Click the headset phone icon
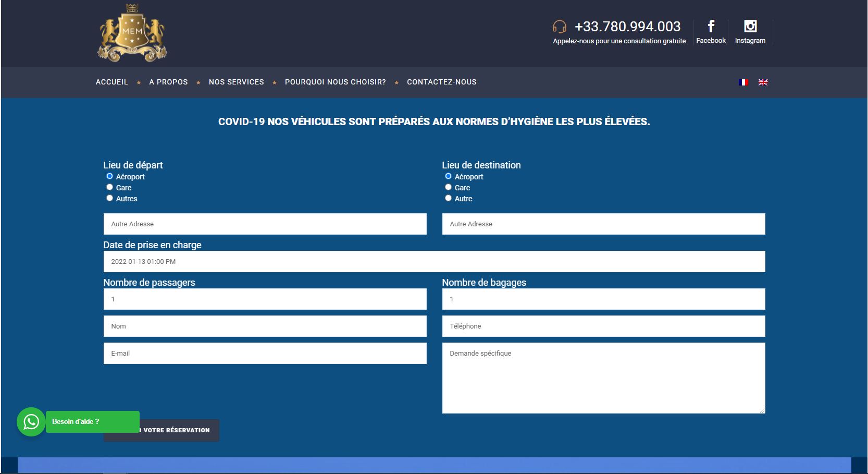This screenshot has height=474, width=868. click(560, 27)
